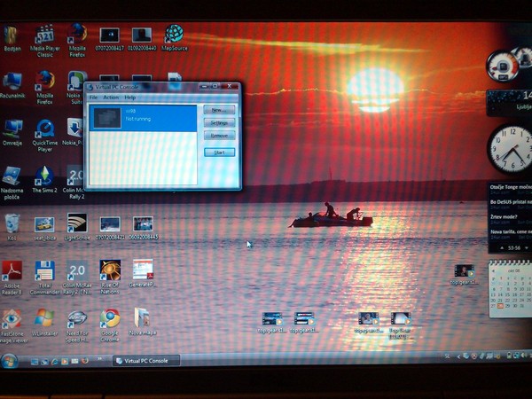Open Settings for the selected virtual machine
Image resolution: width=532 pixels, height=399 pixels.
[x=219, y=123]
